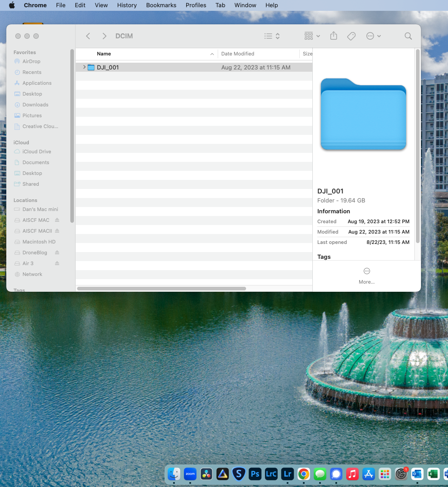Open Photoshop from the Dock
Viewport: 448px width, 487px height.
pyautogui.click(x=255, y=474)
